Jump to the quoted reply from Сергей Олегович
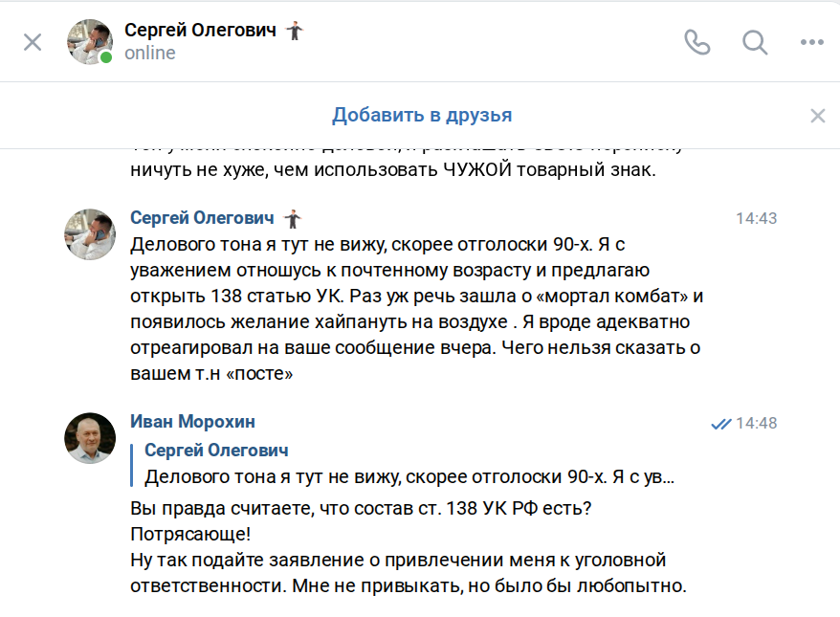The width and height of the screenshot is (840, 617). click(x=409, y=464)
